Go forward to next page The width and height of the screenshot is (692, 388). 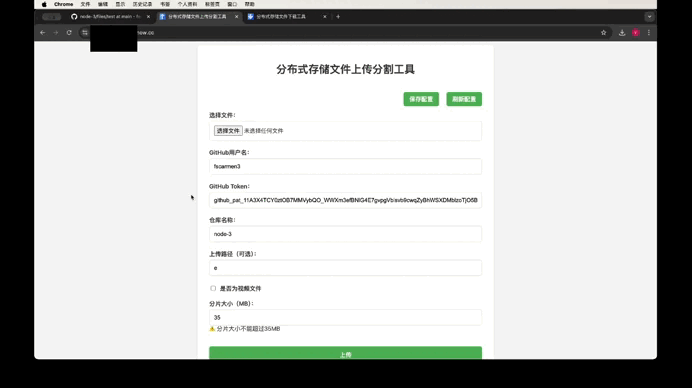(56, 33)
